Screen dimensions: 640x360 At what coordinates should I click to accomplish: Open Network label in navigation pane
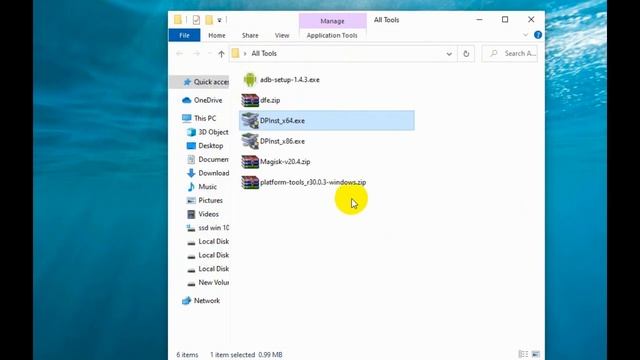pyautogui.click(x=207, y=301)
